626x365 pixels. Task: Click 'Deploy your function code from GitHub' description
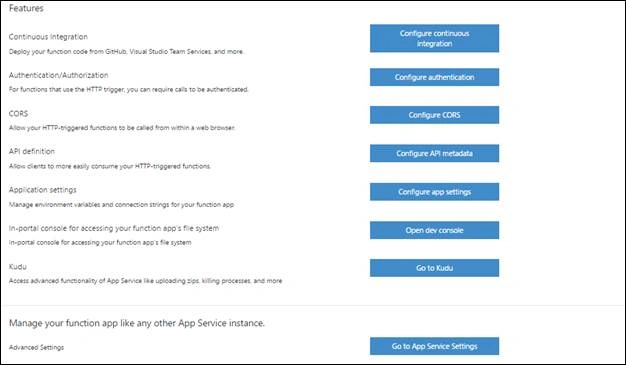pos(126,52)
